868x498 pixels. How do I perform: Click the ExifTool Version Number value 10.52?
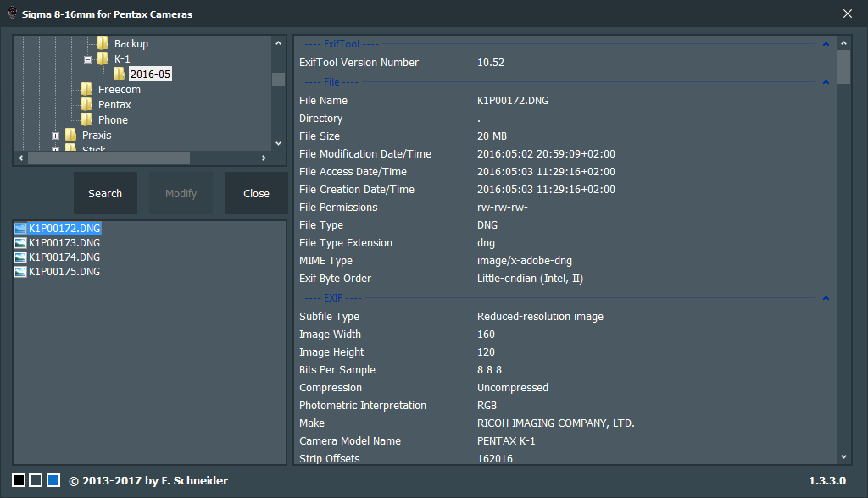[491, 63]
